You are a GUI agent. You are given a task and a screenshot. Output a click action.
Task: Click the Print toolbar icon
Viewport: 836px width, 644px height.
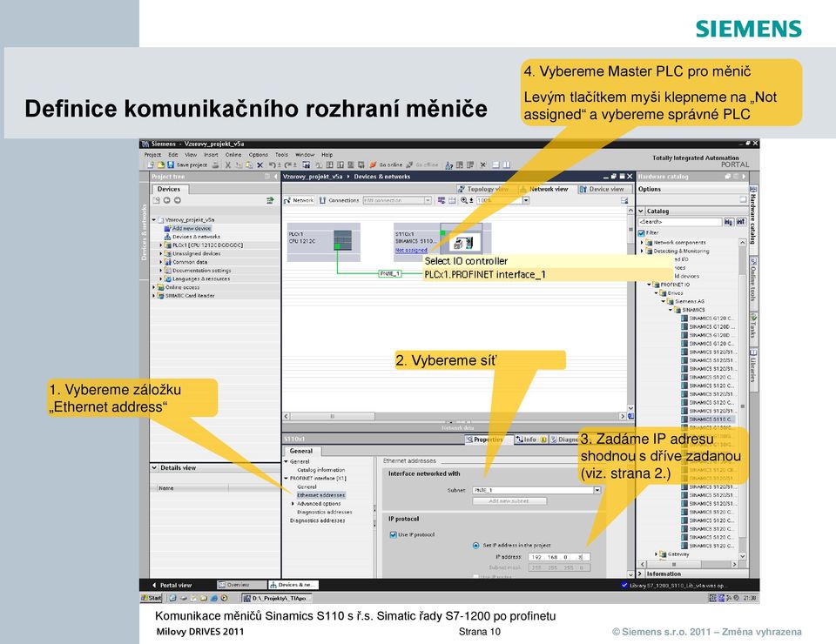pyautogui.click(x=215, y=165)
